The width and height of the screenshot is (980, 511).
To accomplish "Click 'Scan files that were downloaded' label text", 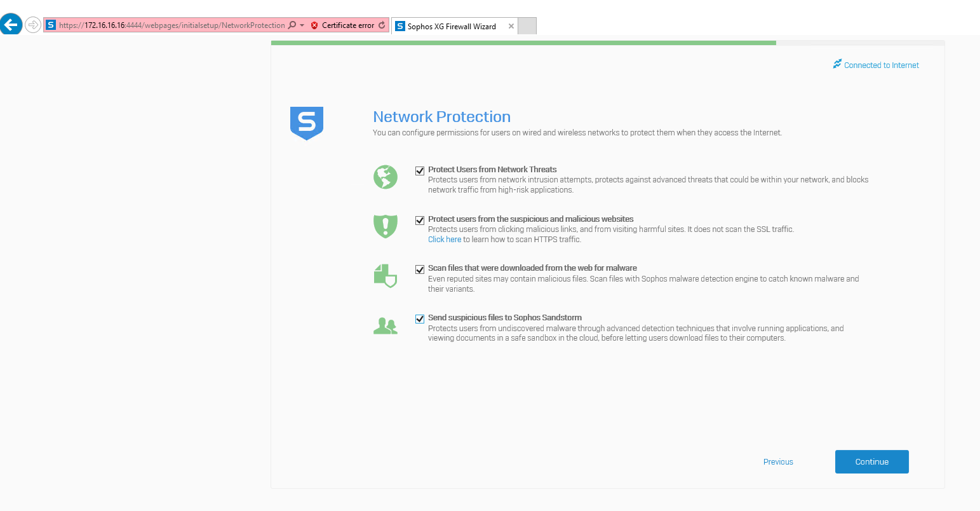I will point(532,268).
